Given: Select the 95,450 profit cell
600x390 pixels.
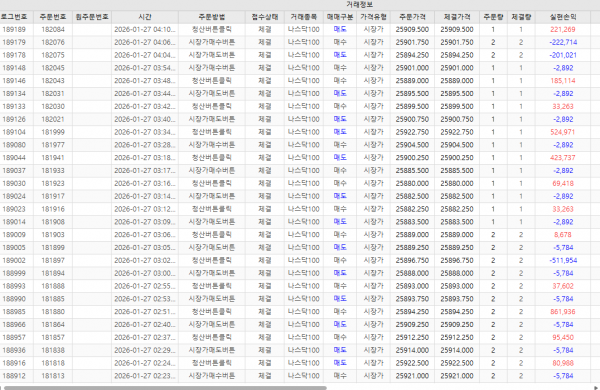Looking at the screenshot, I should coord(563,337).
